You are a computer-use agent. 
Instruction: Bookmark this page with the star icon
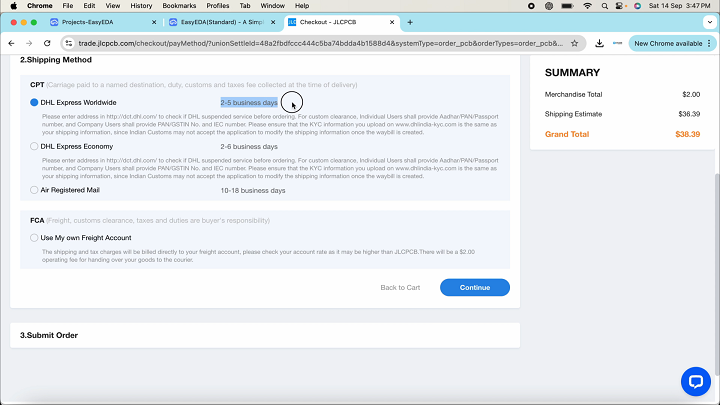pyautogui.click(x=574, y=43)
